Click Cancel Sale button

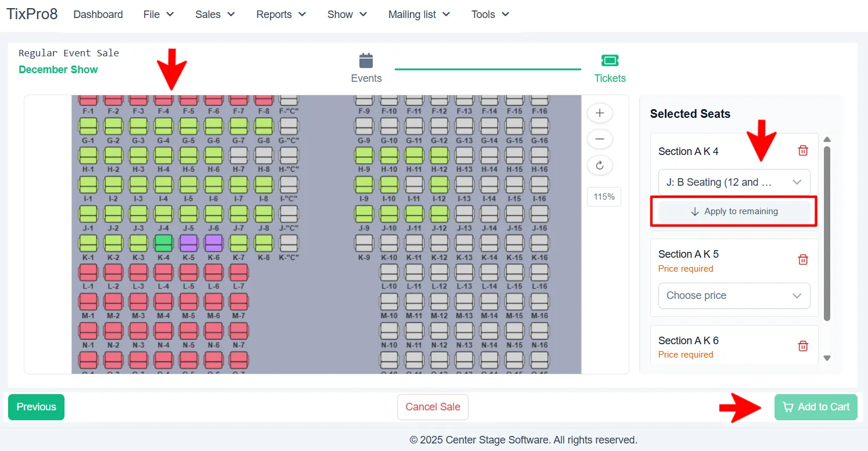tap(433, 407)
